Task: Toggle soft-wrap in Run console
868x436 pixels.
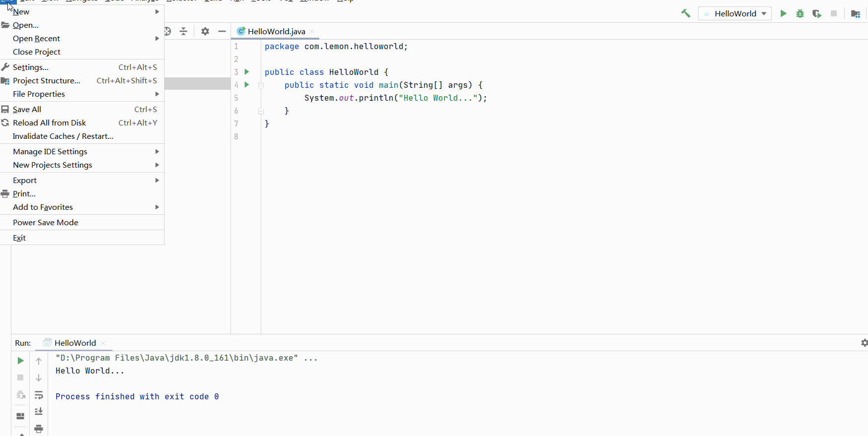Action: [39, 395]
